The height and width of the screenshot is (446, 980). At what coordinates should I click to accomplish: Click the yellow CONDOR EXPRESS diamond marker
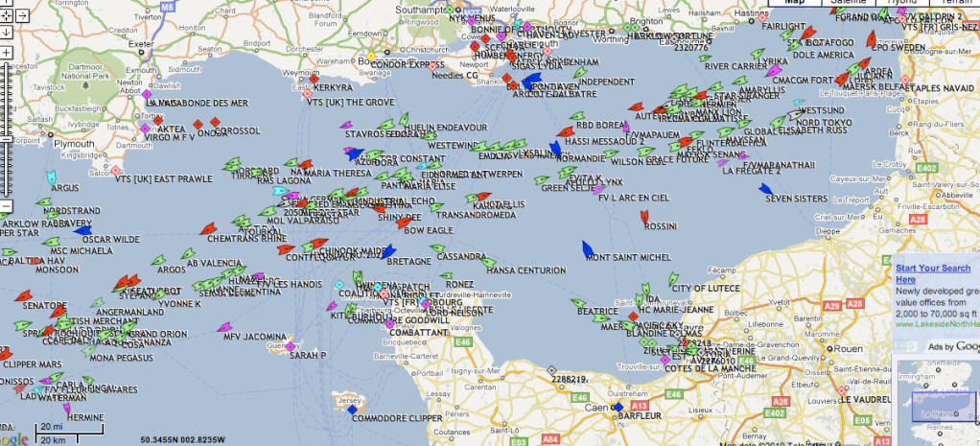(371, 56)
